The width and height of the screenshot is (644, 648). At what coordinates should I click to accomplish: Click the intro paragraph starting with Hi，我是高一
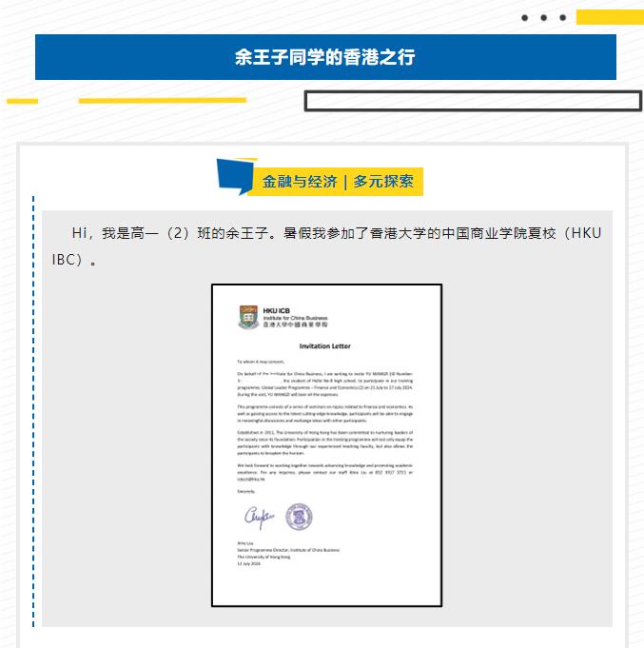pos(326,246)
